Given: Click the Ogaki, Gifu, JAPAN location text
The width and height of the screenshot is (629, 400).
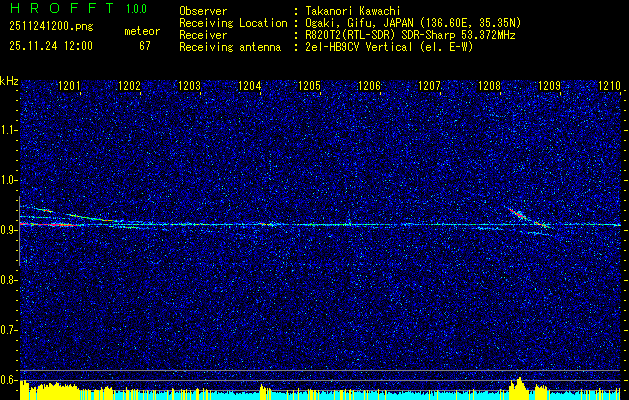Looking at the screenshot, I should 413,23.
